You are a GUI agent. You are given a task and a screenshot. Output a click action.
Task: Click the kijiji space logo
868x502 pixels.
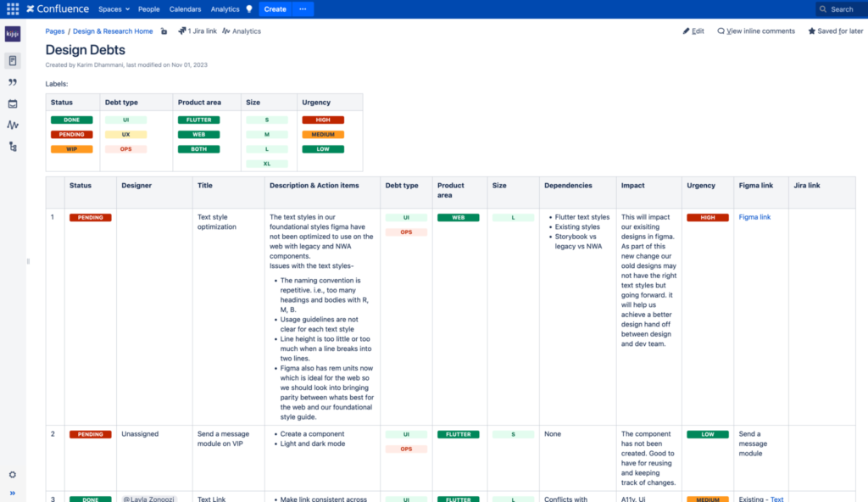point(13,34)
